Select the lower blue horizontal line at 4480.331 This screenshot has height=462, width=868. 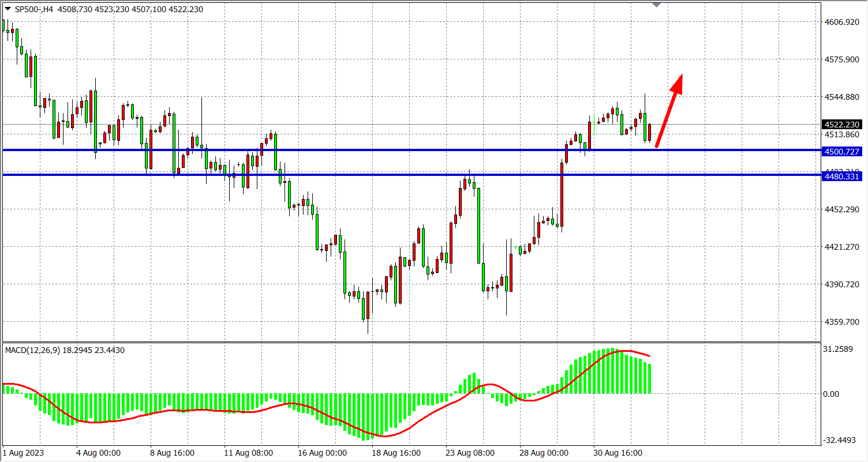(x=404, y=175)
